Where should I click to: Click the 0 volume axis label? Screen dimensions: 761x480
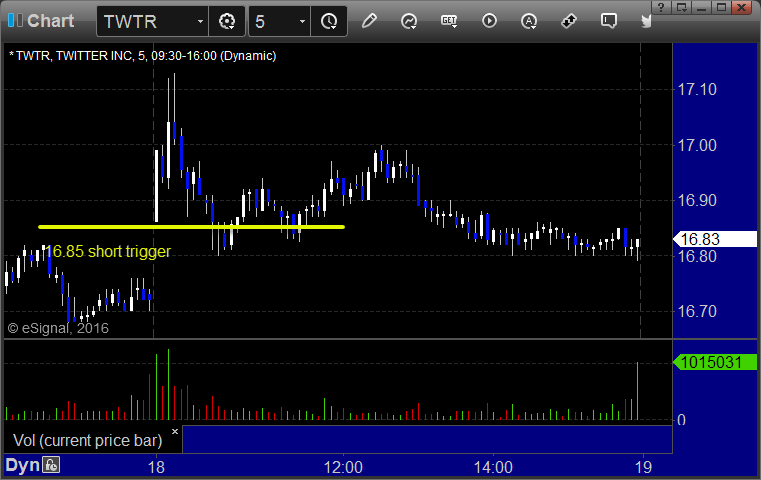coord(681,420)
